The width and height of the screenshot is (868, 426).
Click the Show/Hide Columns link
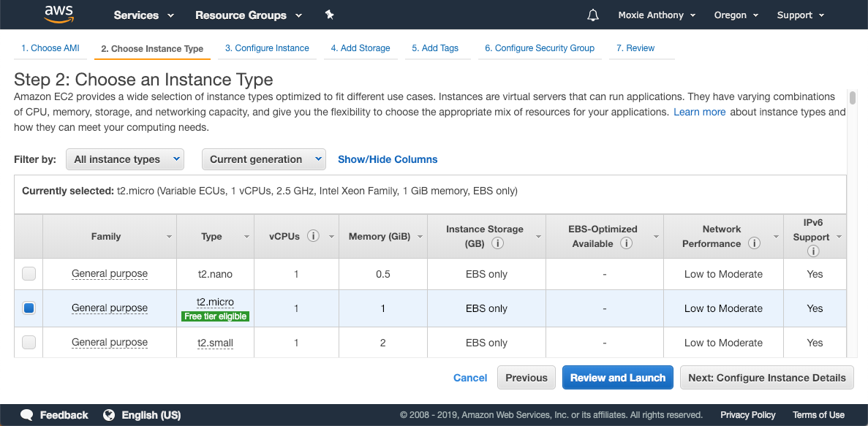[388, 159]
